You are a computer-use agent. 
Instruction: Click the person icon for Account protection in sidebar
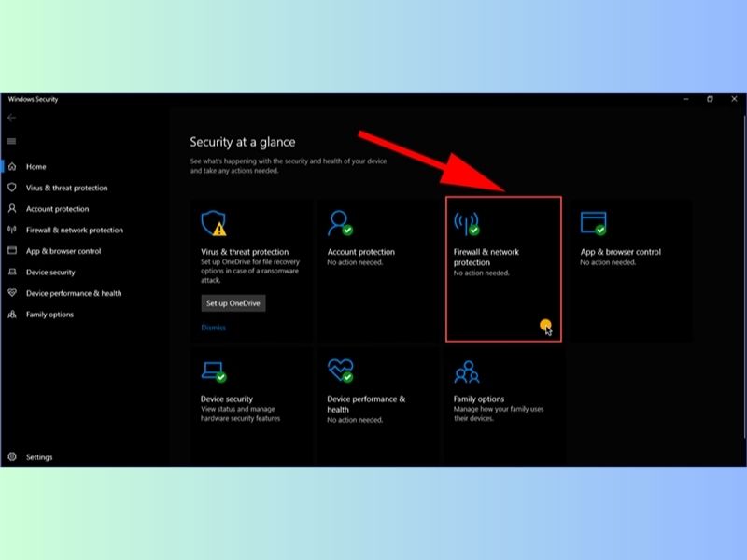(12, 208)
